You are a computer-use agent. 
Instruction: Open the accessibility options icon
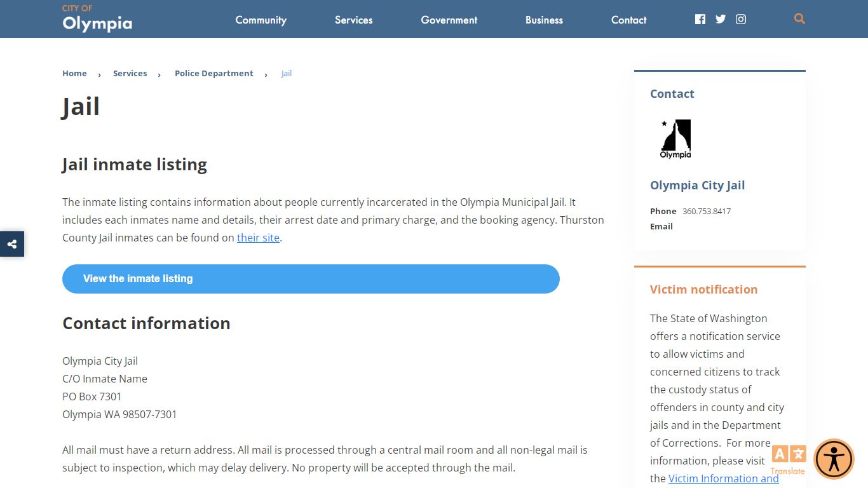[x=834, y=459]
